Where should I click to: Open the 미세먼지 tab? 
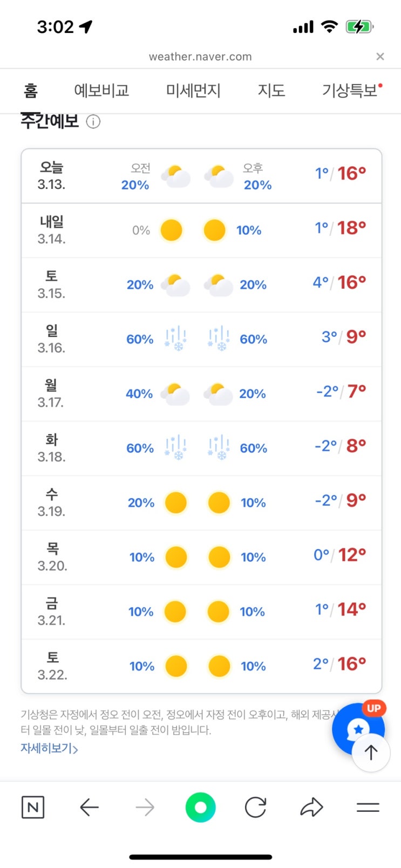pos(193,91)
